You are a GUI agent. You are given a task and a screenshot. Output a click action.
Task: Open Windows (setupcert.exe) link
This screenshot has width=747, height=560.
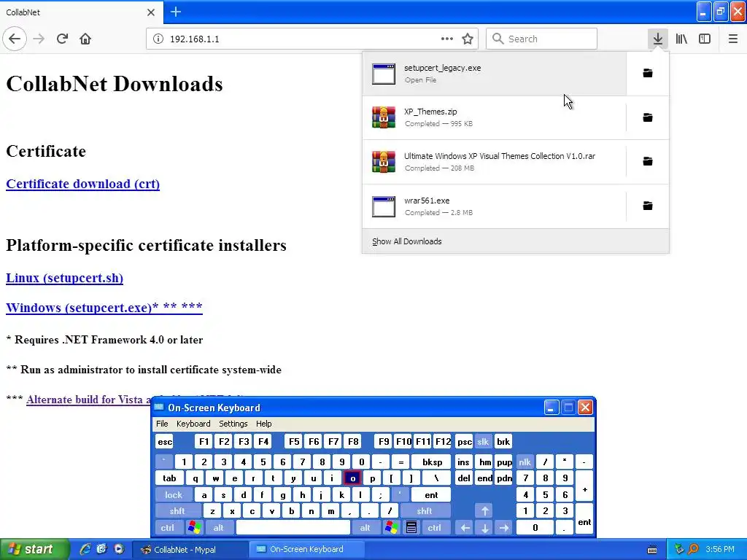104,307
